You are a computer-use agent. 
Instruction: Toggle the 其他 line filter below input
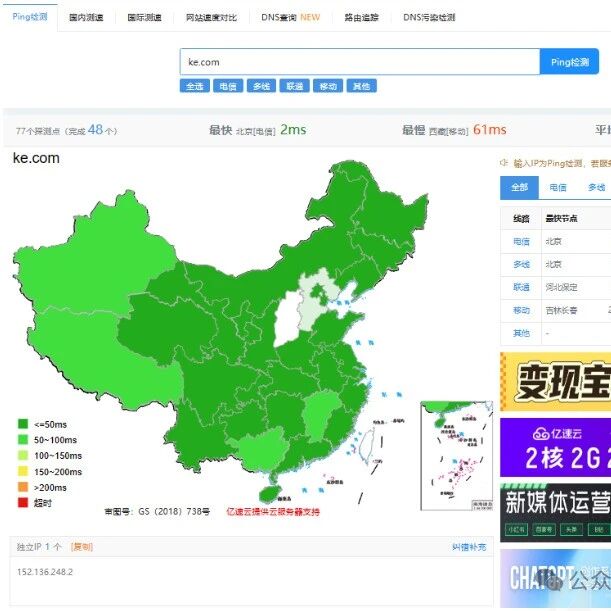(x=362, y=86)
